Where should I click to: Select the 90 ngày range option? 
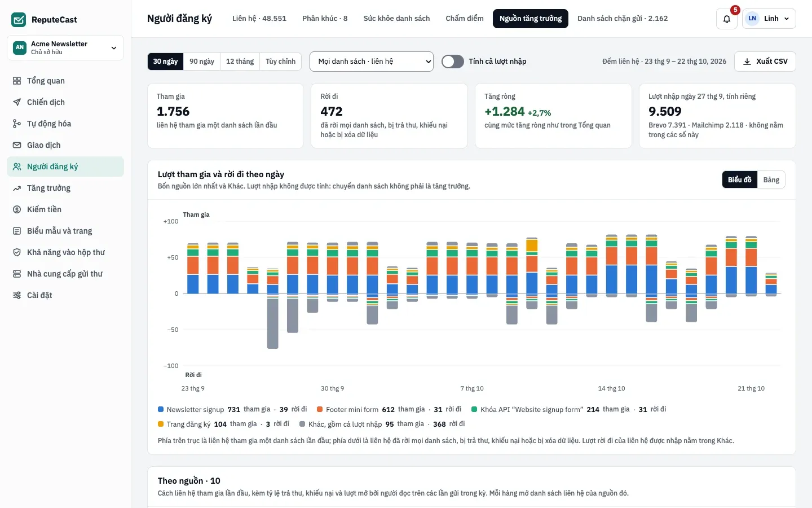[x=202, y=62]
